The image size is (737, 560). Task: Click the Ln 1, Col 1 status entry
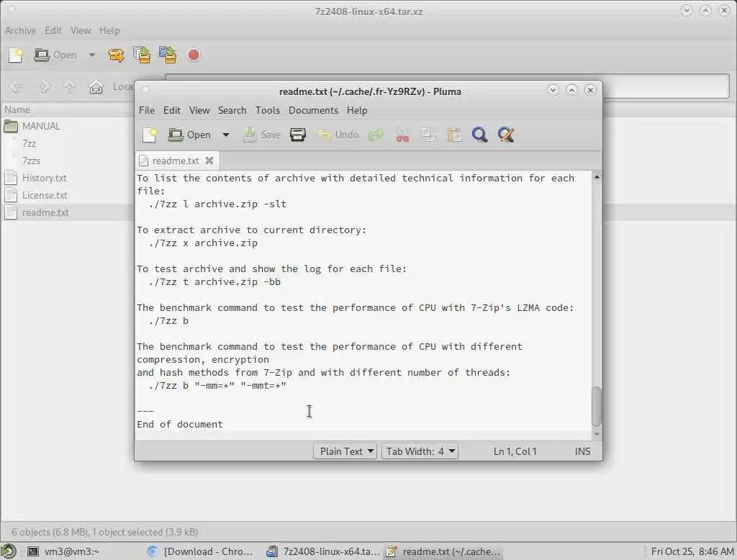click(x=515, y=451)
